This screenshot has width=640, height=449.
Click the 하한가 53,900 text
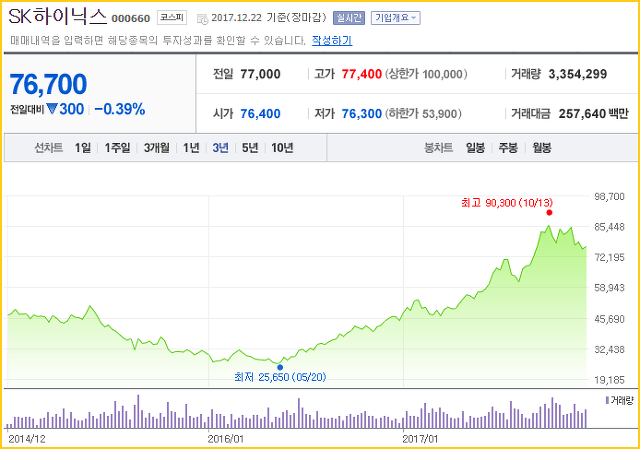tap(423, 113)
